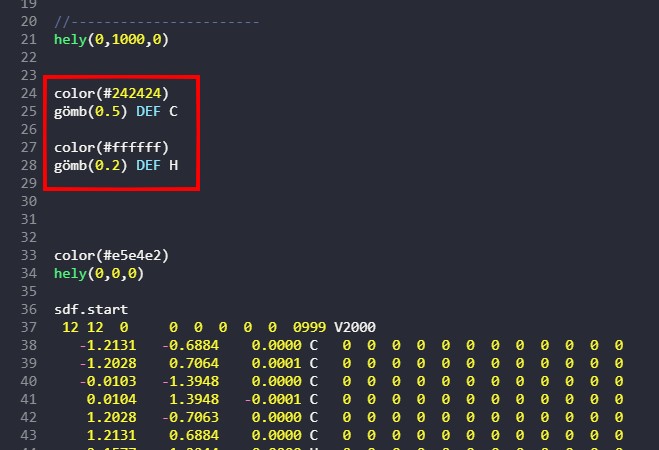Click the DEF keyword before C
The image size is (659, 450).
[148, 111]
